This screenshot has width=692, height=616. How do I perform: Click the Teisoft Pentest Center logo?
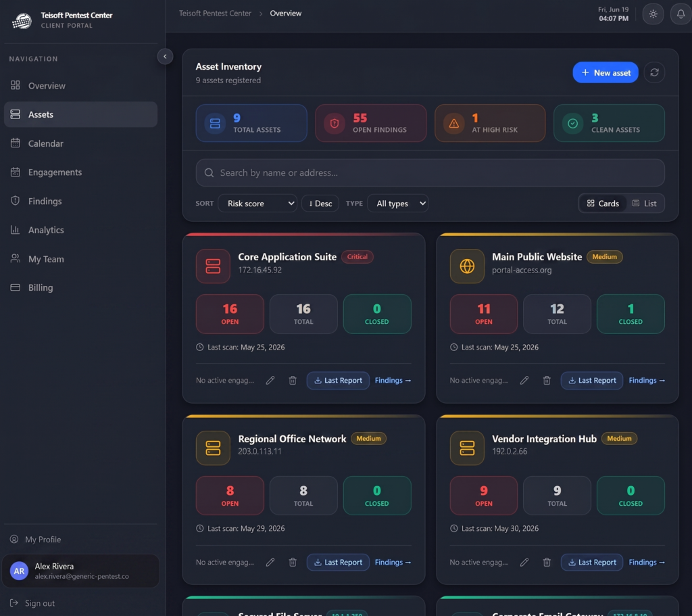22,20
